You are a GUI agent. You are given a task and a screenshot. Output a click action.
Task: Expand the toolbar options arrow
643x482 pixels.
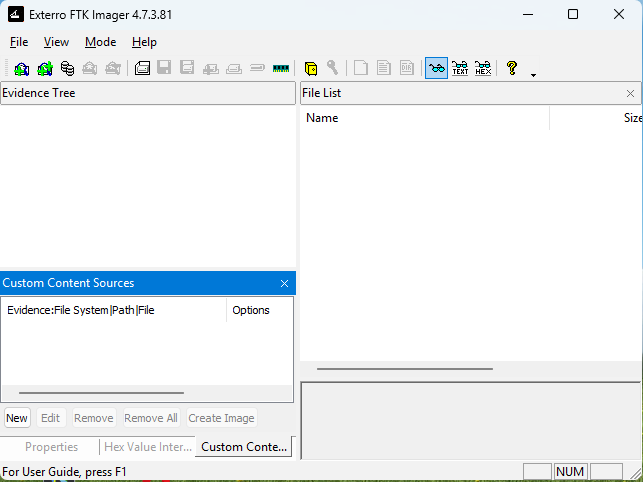[533, 74]
